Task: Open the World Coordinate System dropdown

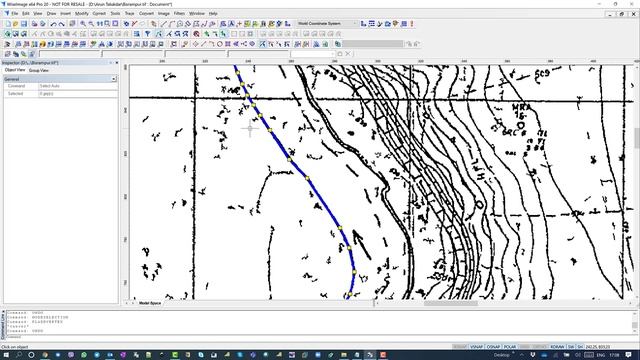Action: (327, 24)
